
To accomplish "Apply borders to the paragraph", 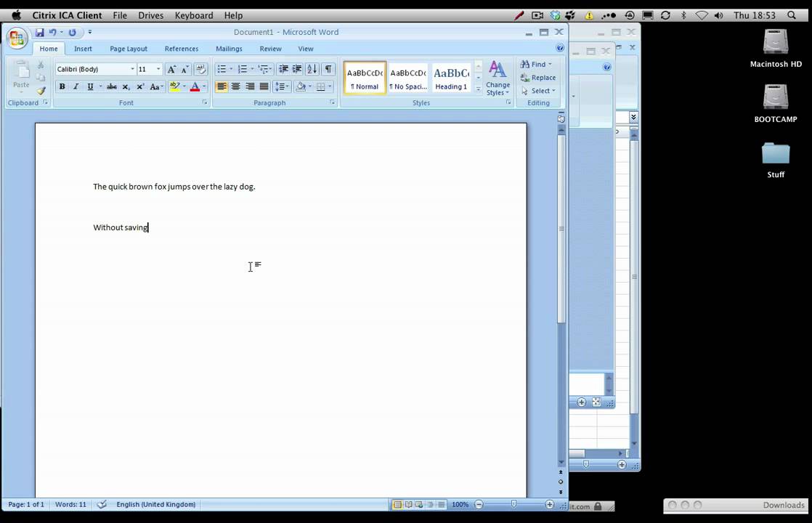I will (321, 86).
